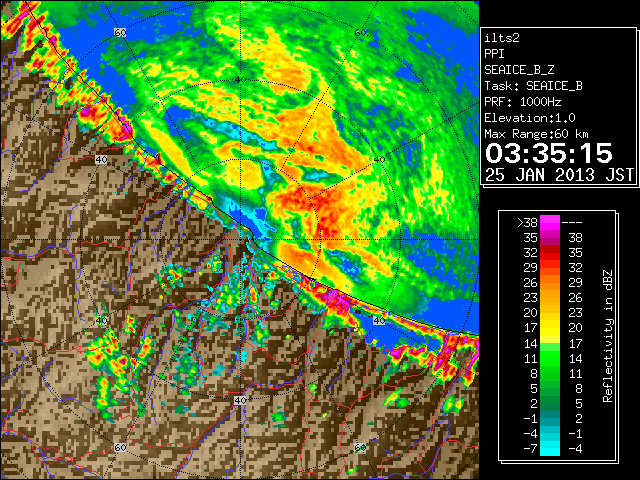
Task: Select the '---' legend upper bound label
Action: pyautogui.click(x=572, y=222)
